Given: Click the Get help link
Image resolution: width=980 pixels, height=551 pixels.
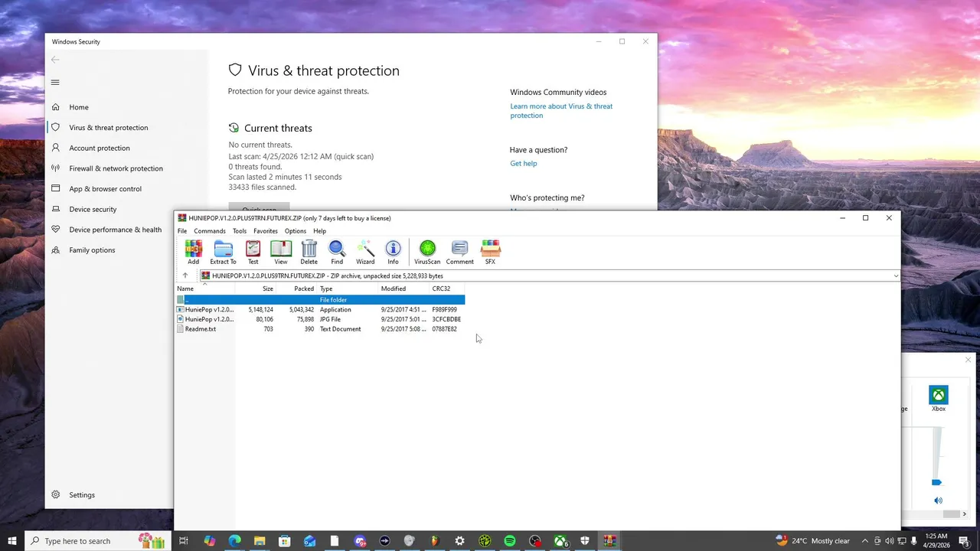Looking at the screenshot, I should pyautogui.click(x=524, y=163).
